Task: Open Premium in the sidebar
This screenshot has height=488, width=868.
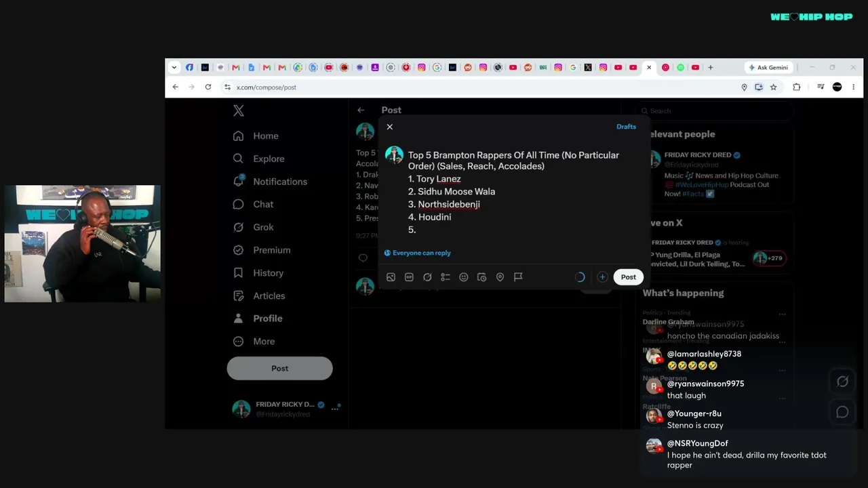Action: click(262, 250)
